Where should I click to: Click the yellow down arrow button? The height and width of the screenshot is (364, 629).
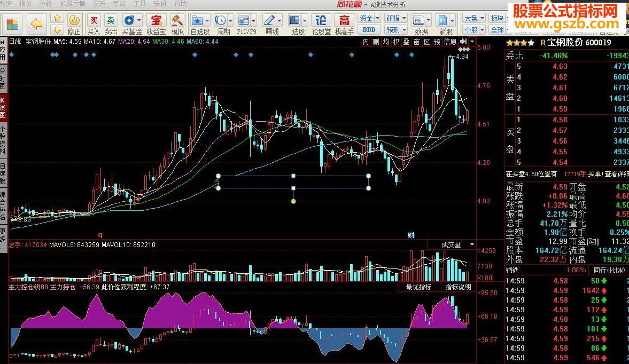click(x=57, y=29)
